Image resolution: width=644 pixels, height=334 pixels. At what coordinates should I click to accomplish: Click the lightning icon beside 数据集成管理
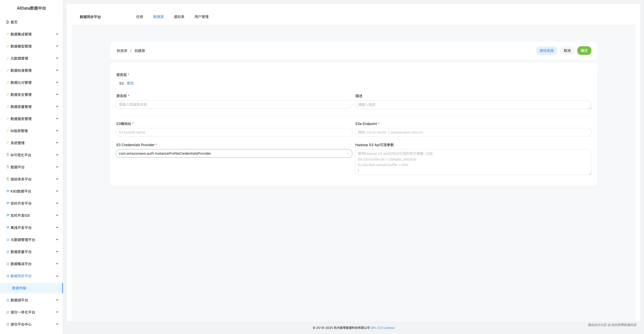pos(8,34)
